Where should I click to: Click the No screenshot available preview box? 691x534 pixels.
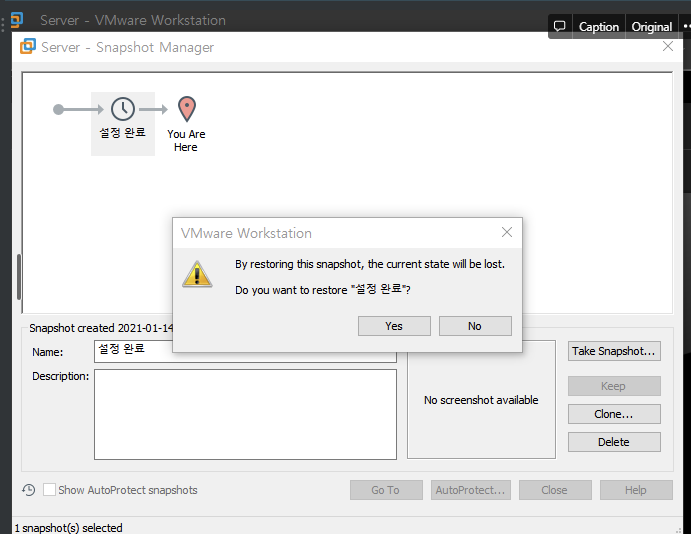pos(481,400)
